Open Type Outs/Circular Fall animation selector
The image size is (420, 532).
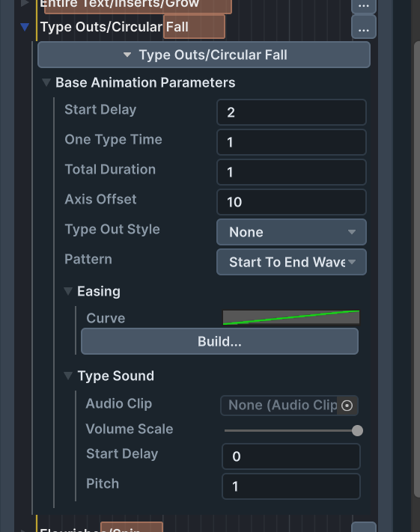[204, 55]
